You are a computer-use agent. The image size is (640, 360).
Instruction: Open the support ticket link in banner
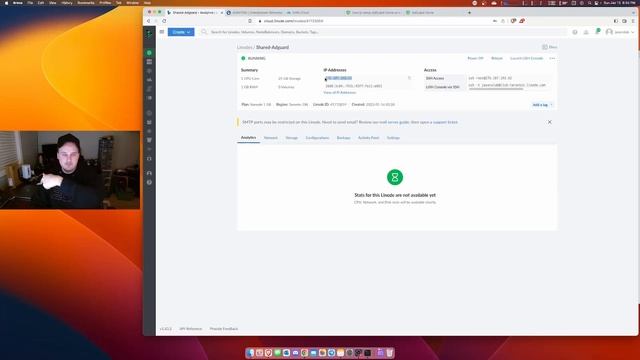coord(445,122)
